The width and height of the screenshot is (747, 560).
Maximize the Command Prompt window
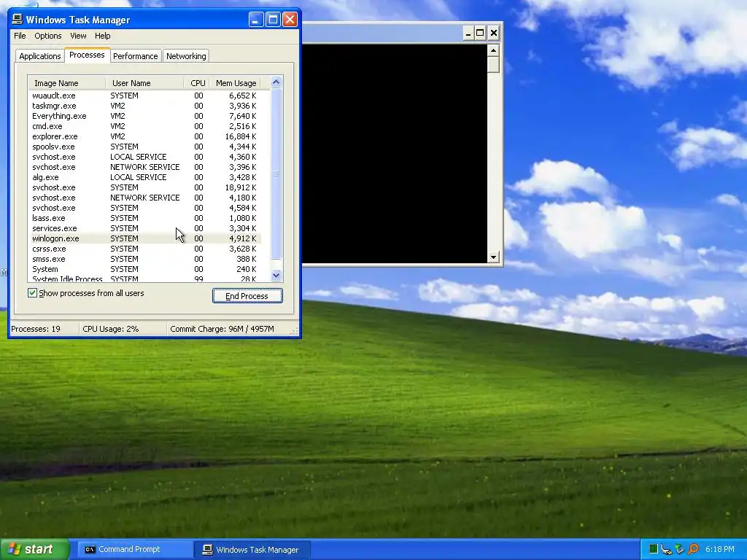[481, 33]
